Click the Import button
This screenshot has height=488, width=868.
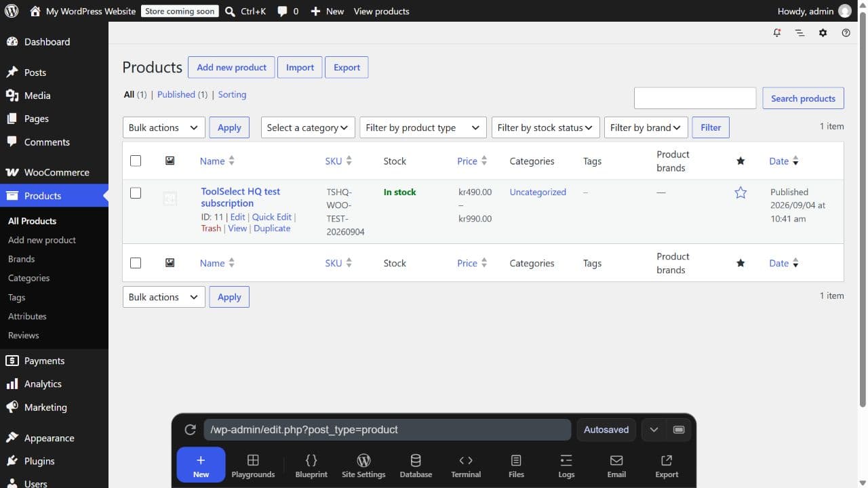click(x=300, y=67)
